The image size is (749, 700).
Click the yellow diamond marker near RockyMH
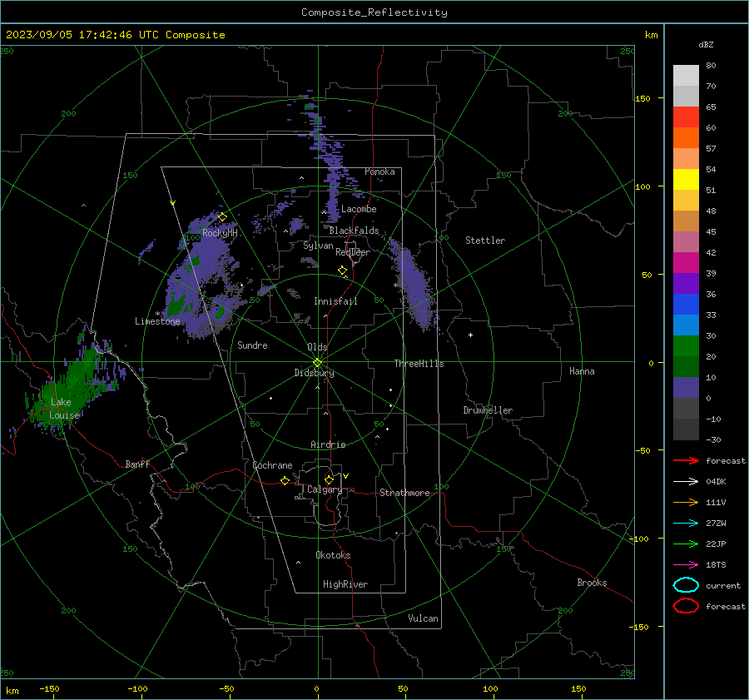[x=222, y=217]
